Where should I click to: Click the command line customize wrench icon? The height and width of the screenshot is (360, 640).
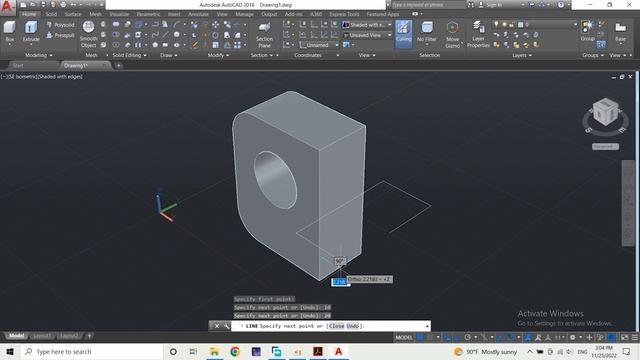pyautogui.click(x=227, y=326)
